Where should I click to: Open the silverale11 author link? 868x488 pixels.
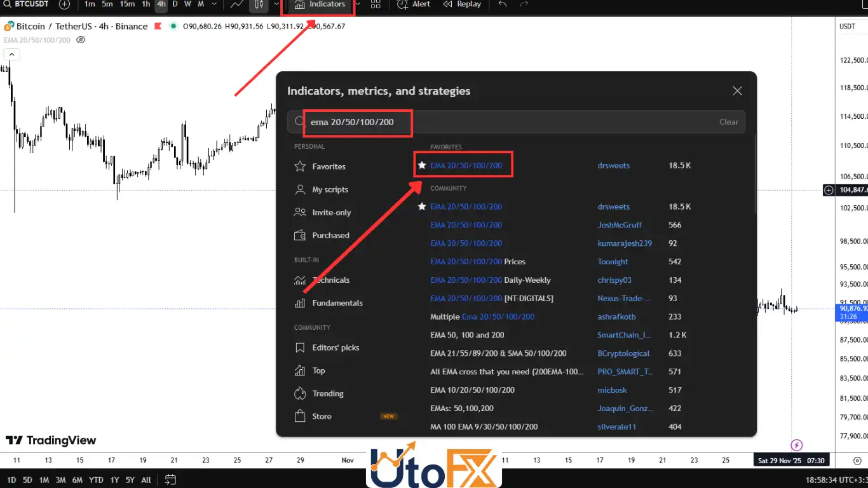[x=616, y=427]
